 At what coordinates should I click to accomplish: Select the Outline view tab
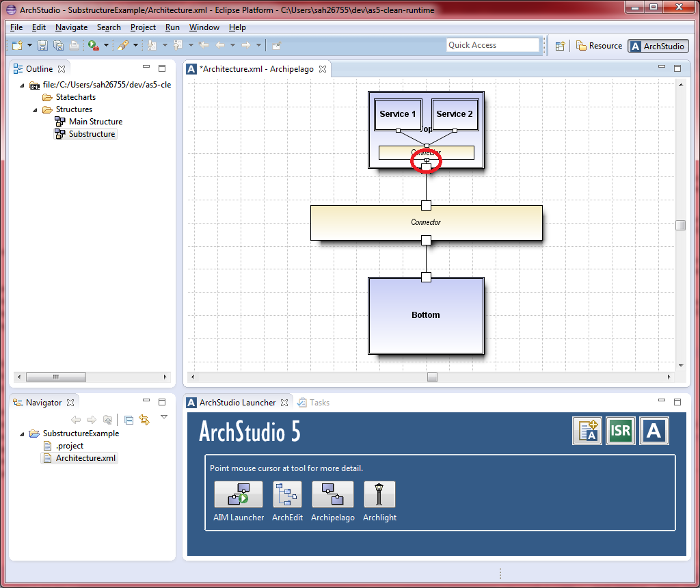[x=39, y=69]
